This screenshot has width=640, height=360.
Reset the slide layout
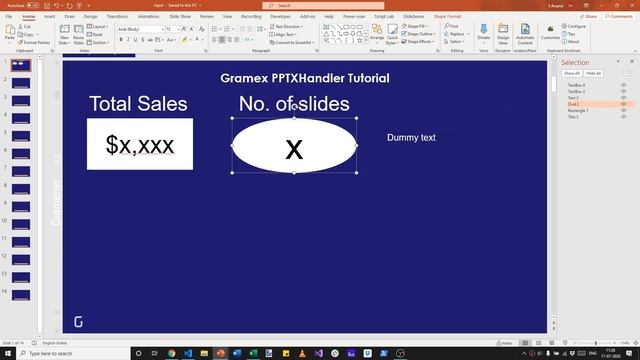coord(95,35)
